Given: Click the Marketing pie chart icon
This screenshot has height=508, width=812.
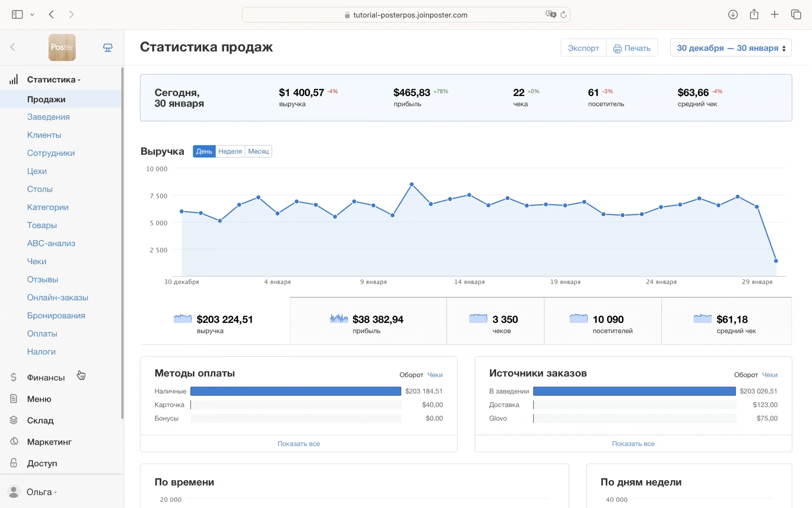Looking at the screenshot, I should (14, 441).
